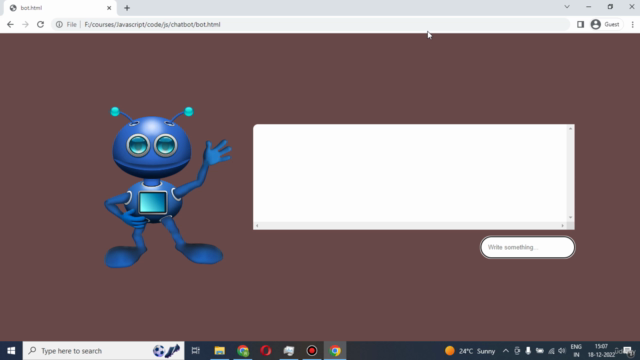Click inside the white chat display area
The image size is (640, 360).
(x=410, y=173)
